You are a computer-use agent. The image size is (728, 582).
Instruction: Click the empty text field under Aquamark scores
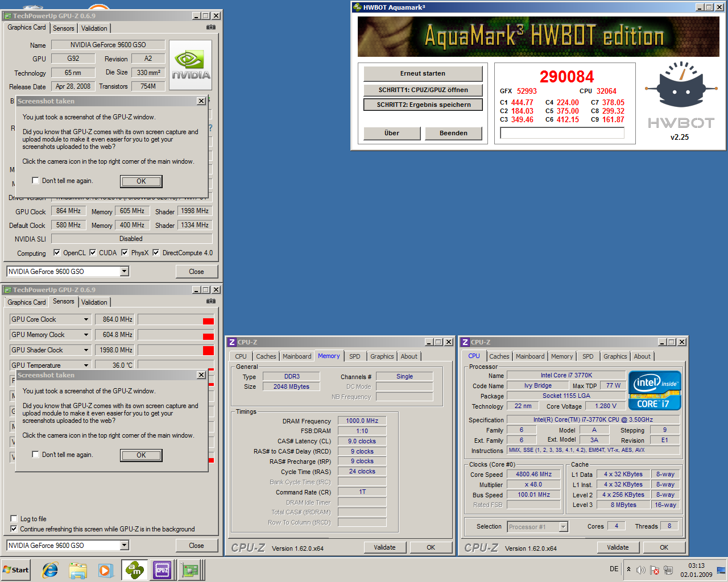(562, 133)
